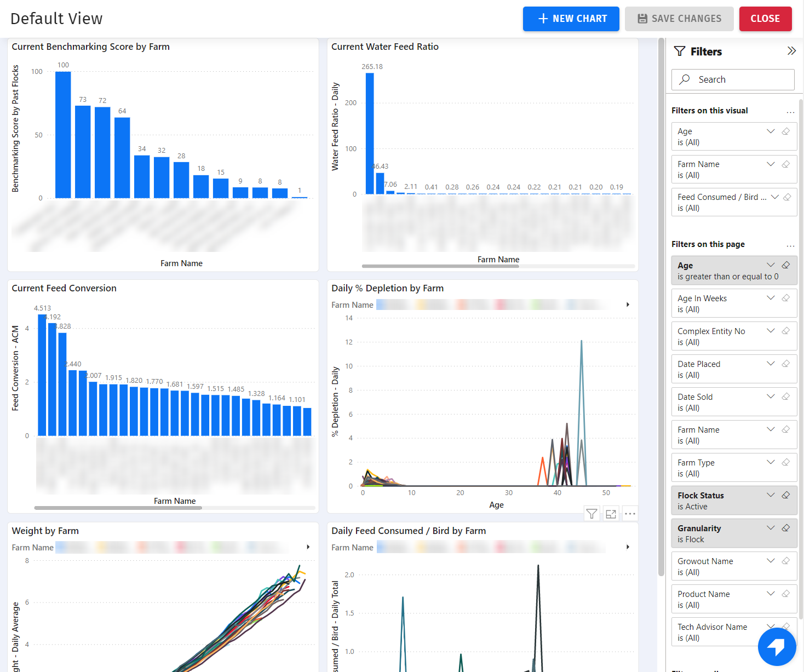The height and width of the screenshot is (672, 804).
Task: Clear the visual Farm Name filter
Action: point(786,164)
